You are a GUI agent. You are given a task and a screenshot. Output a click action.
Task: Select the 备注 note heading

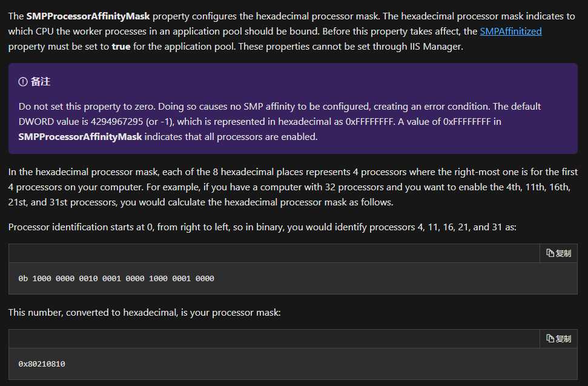point(41,81)
